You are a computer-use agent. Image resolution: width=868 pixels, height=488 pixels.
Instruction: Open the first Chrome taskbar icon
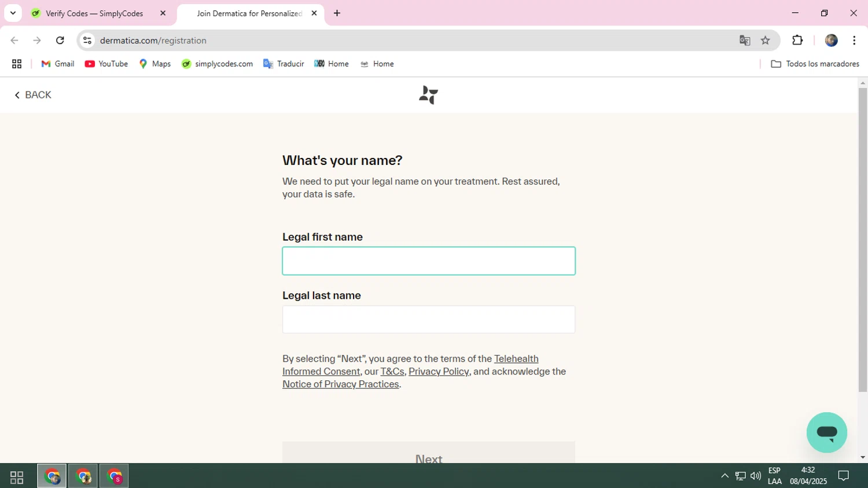click(52, 476)
